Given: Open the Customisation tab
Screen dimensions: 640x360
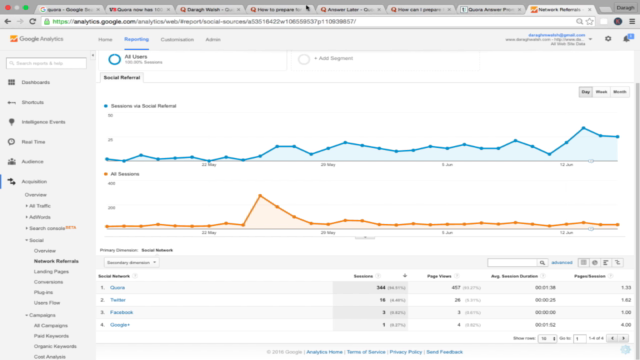Looking at the screenshot, I should point(177,40).
